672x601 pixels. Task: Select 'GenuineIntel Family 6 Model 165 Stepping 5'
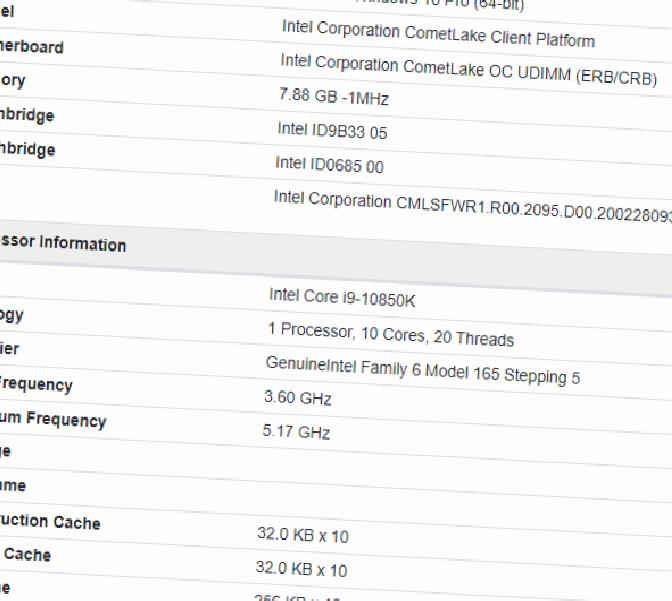click(x=423, y=370)
